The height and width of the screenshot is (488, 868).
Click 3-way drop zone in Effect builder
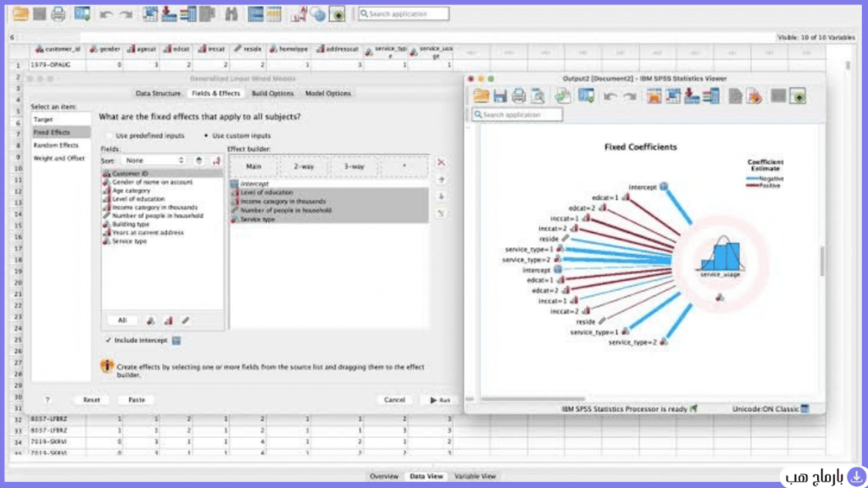tap(354, 167)
